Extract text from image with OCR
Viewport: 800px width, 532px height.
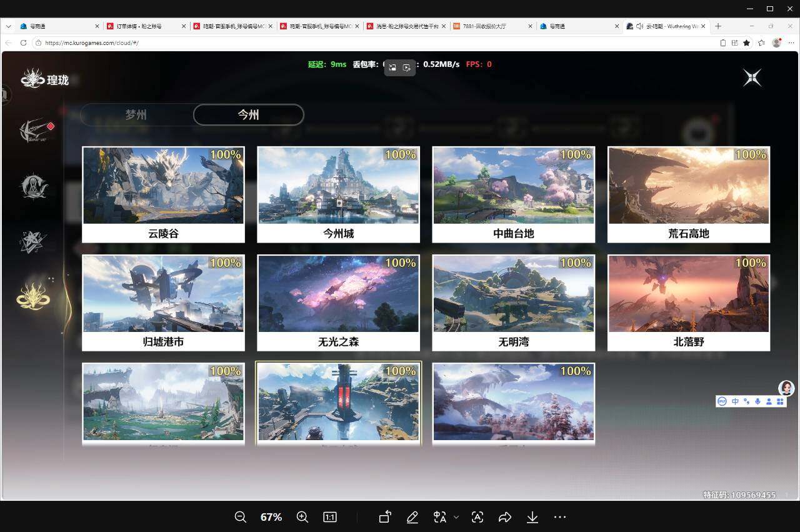pyautogui.click(x=477, y=517)
